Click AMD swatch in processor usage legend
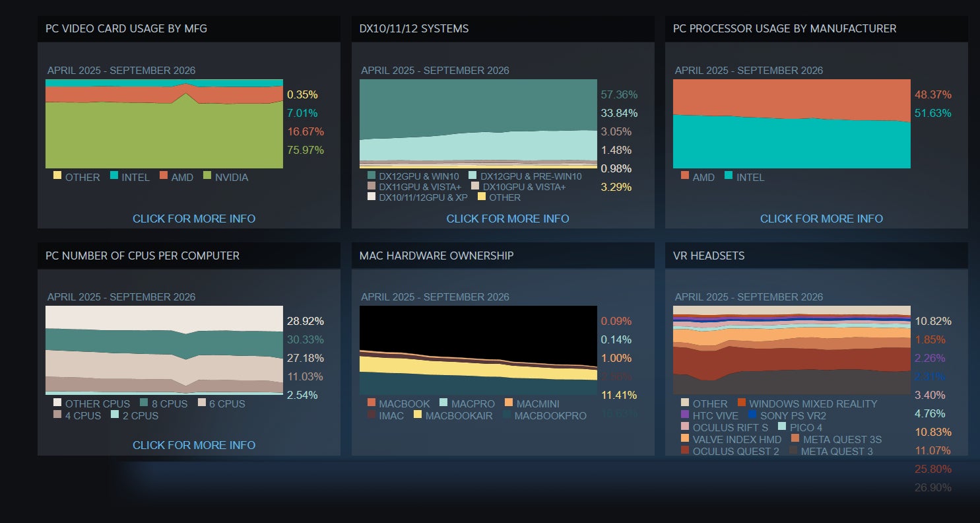980x523 pixels. (x=685, y=176)
